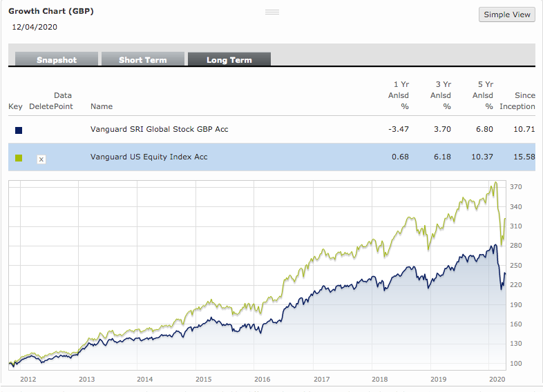Delete the Vanguard US Equity Index row

[41, 159]
